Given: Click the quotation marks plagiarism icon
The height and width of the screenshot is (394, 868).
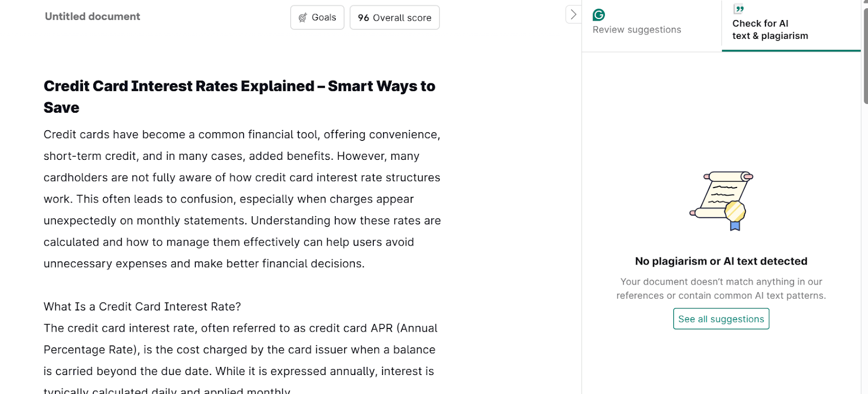Looking at the screenshot, I should click(738, 9).
